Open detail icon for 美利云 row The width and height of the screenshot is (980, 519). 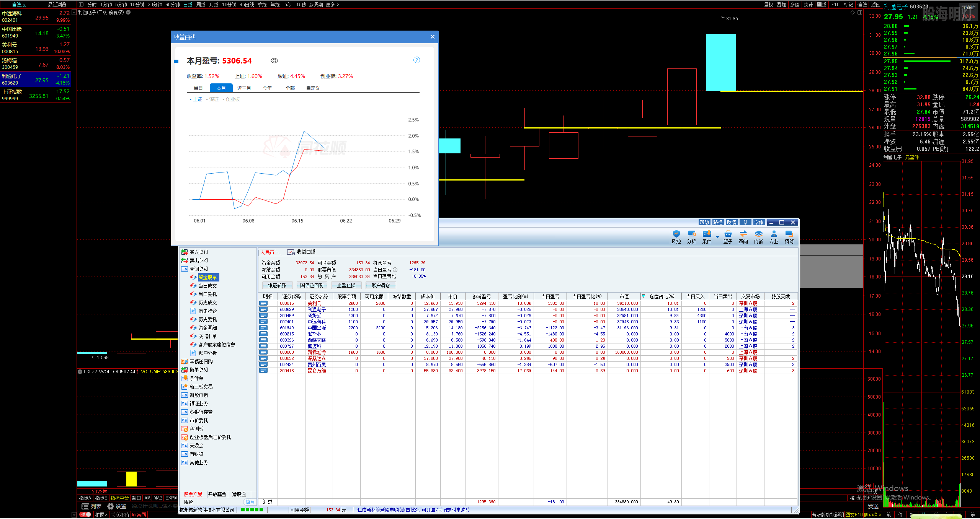coord(263,303)
